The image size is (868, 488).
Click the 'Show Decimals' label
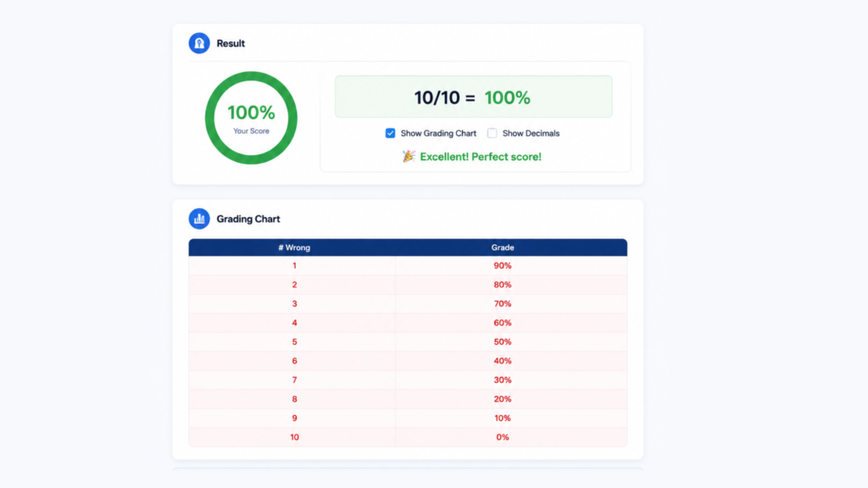[531, 133]
